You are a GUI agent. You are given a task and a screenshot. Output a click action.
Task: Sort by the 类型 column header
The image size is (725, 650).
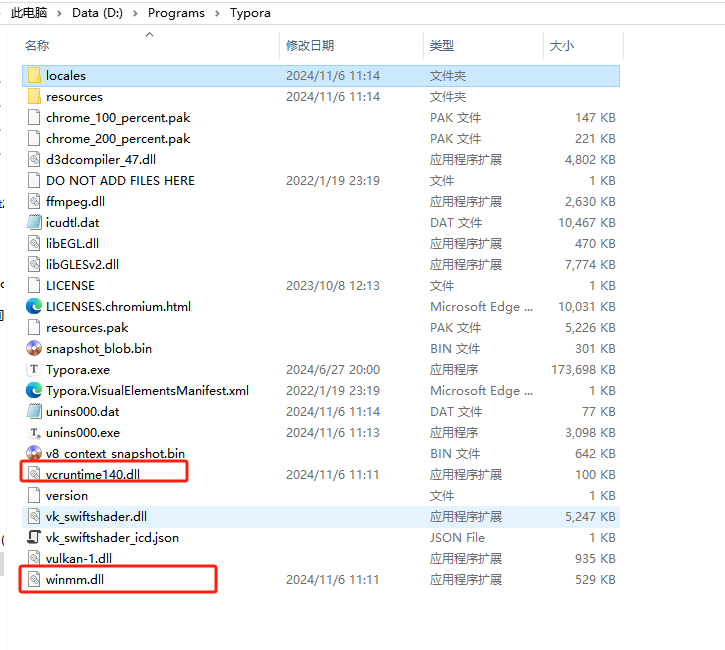click(442, 46)
